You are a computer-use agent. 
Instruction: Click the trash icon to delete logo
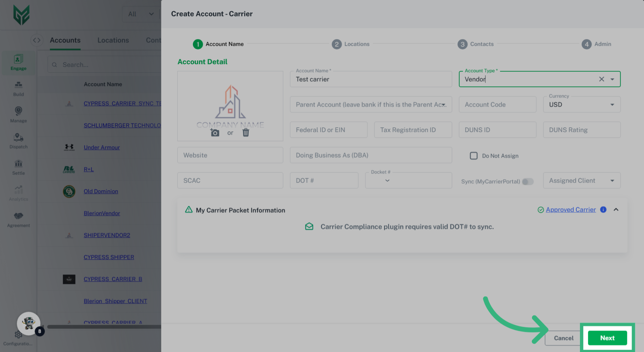coord(246,133)
